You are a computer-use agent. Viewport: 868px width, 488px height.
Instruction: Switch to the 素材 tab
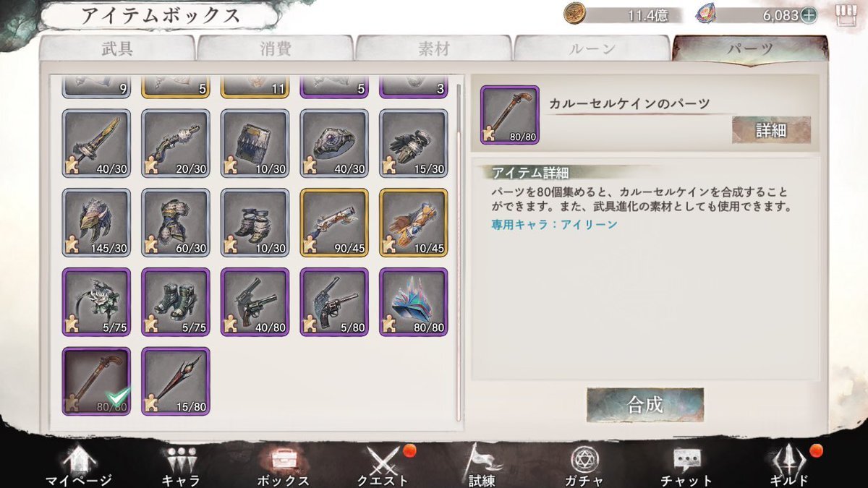coord(433,49)
